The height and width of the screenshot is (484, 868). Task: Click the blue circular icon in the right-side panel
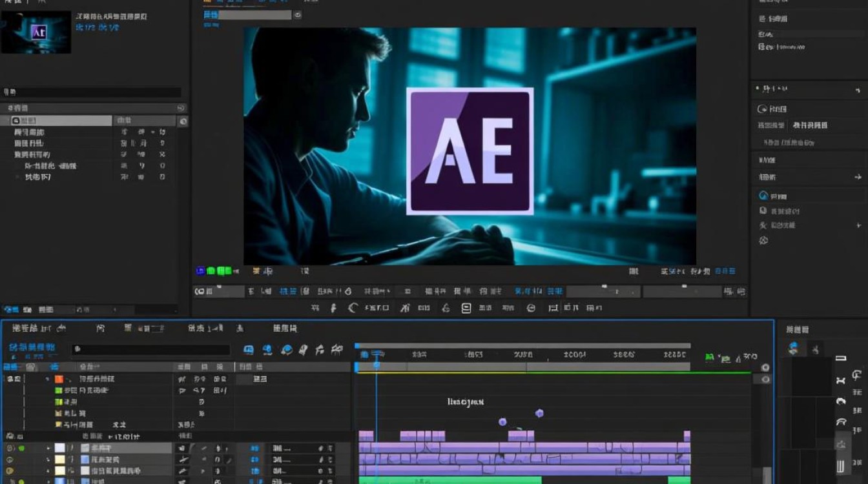(763, 196)
